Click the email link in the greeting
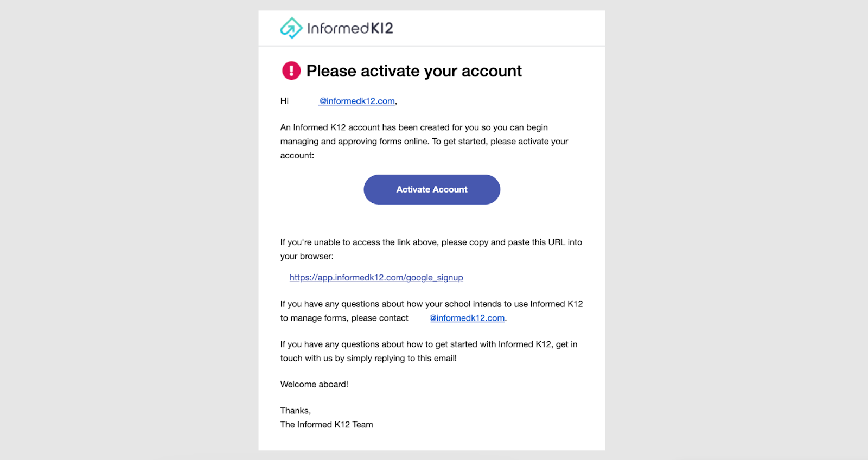868x460 pixels. click(x=357, y=101)
